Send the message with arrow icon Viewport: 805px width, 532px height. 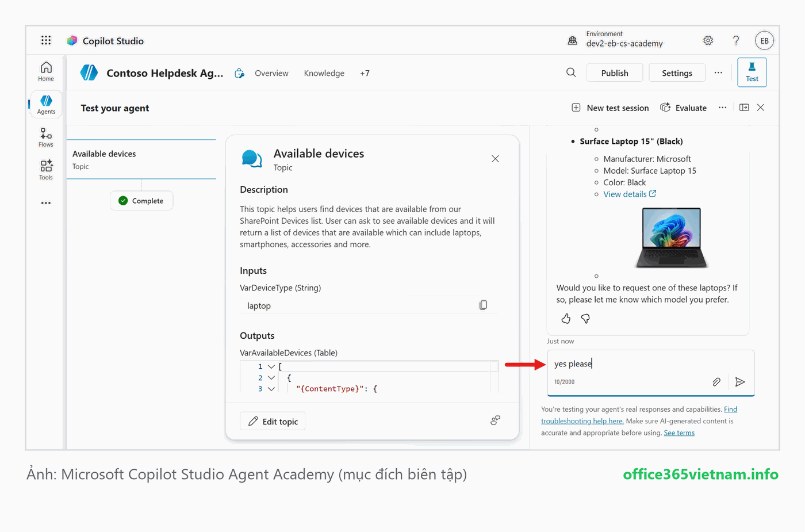pyautogui.click(x=740, y=382)
